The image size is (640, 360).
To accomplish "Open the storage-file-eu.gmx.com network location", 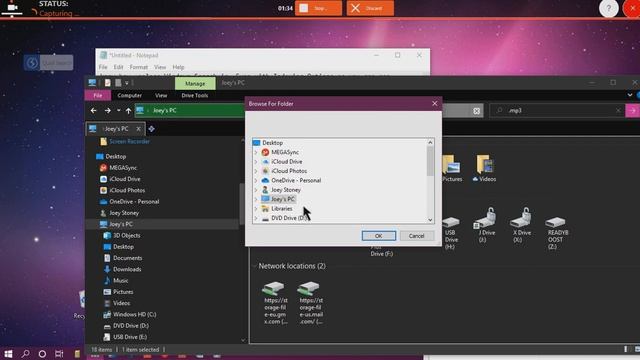I will 275,303.
